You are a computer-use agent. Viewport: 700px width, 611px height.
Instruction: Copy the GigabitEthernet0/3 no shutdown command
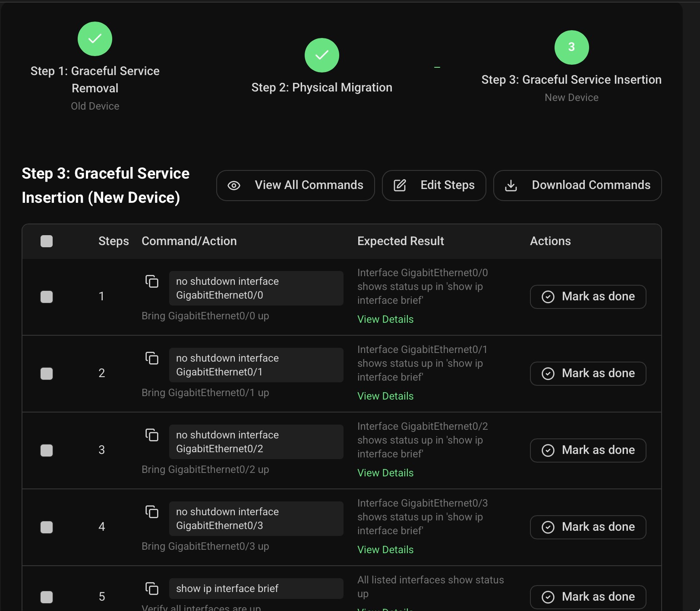(152, 512)
